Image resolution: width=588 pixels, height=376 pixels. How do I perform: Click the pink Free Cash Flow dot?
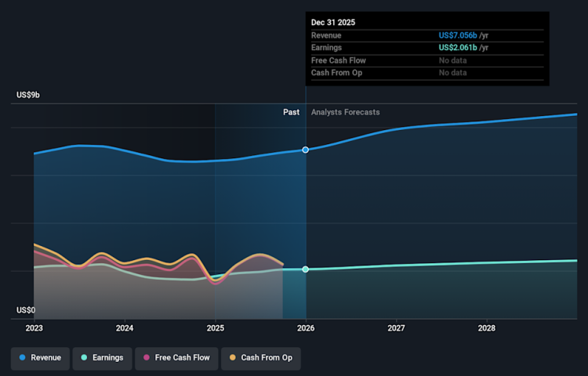(147, 358)
